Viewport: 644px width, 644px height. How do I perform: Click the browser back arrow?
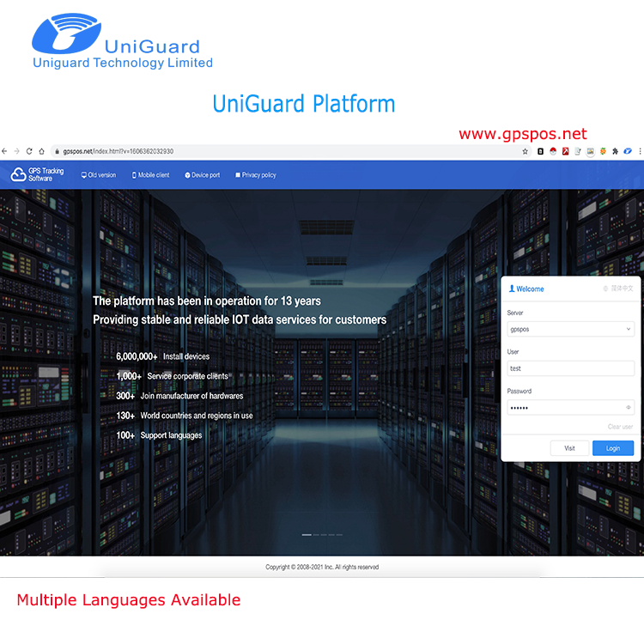[4, 151]
